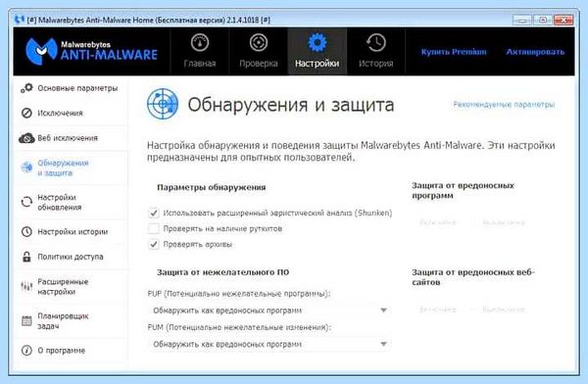
Task: Click the Защита от вредоносных программ heading
Action: (463, 190)
